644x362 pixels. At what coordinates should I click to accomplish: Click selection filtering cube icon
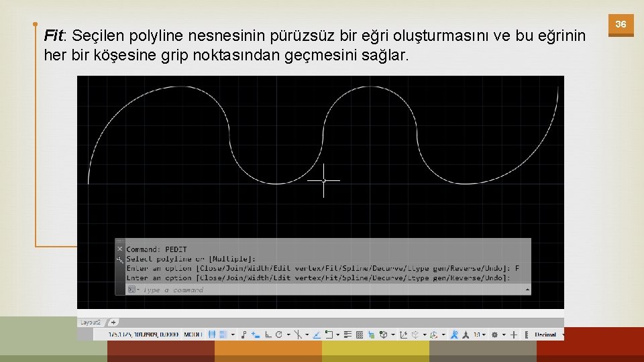(415, 335)
